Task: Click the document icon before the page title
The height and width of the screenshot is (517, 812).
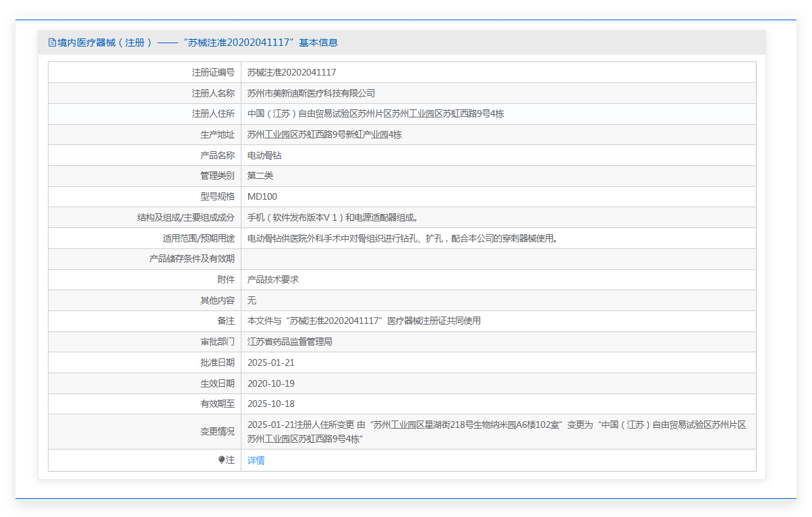Action: (52, 43)
